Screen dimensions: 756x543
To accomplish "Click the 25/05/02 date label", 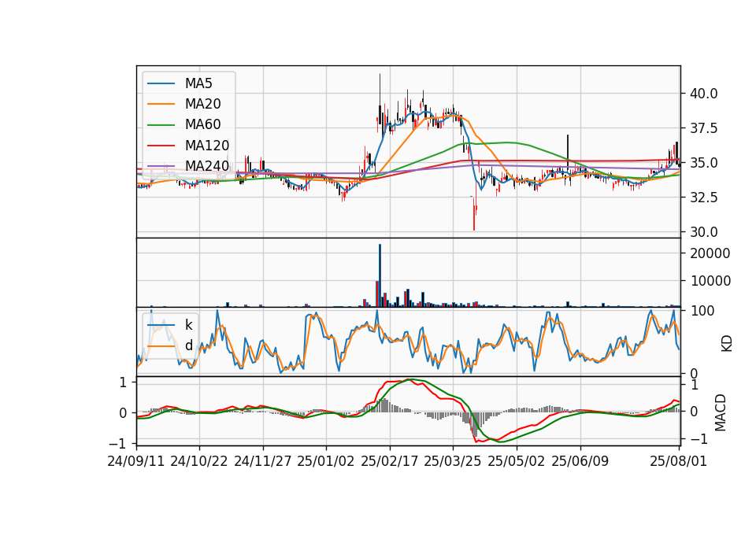I will click(x=517, y=461).
